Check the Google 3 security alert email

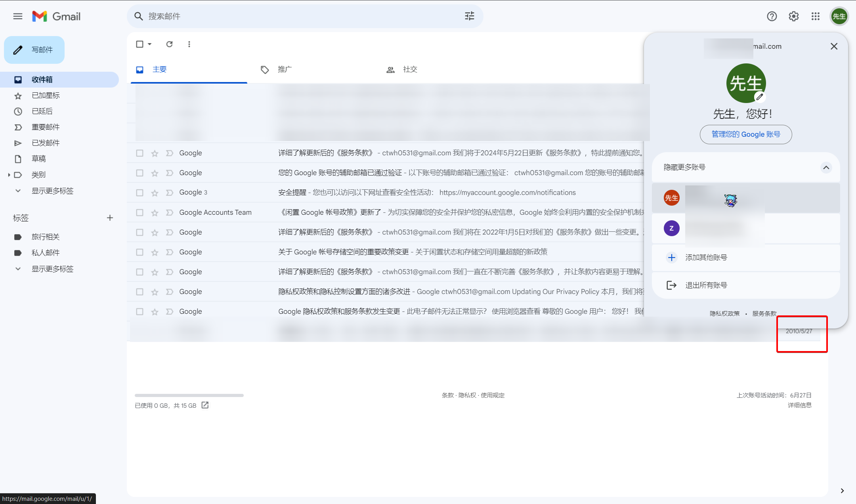139,193
